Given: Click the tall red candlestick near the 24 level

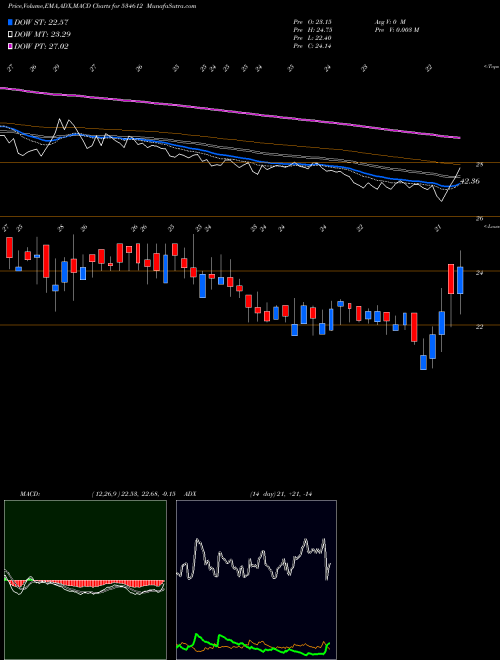Looking at the screenshot, I should pyautogui.click(x=451, y=279).
